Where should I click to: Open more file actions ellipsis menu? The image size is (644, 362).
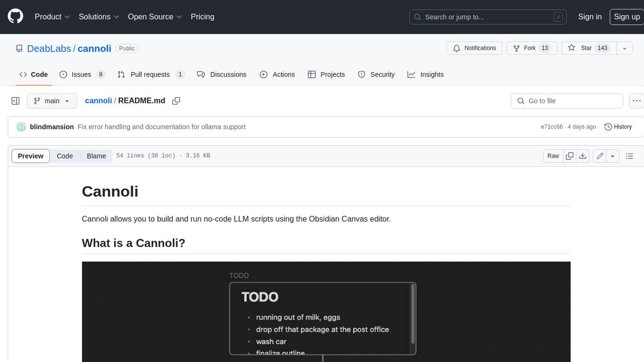(x=636, y=101)
